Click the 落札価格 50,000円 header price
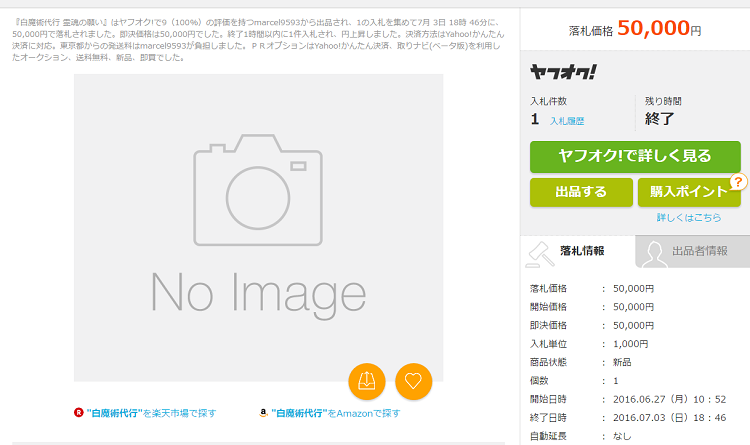 (x=635, y=28)
